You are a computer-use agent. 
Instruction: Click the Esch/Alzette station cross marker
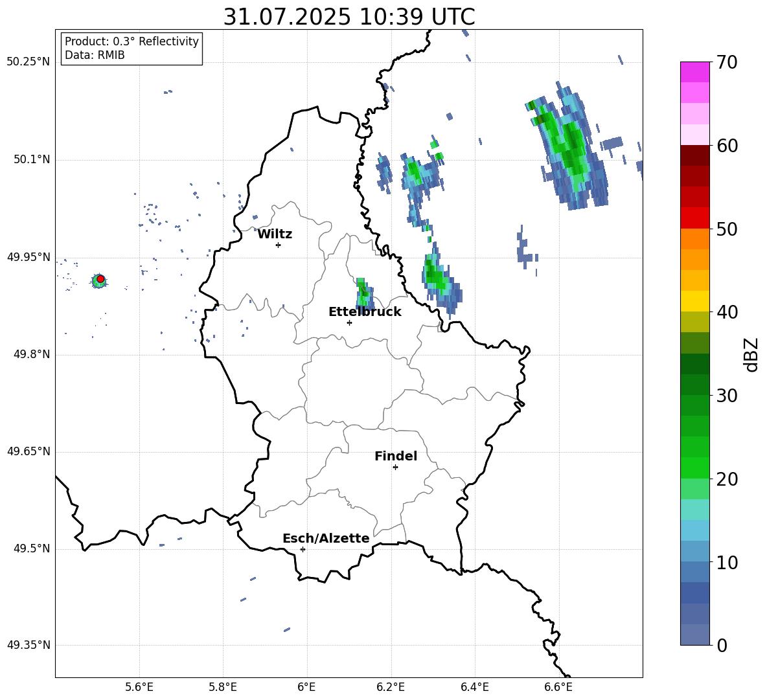303,549
